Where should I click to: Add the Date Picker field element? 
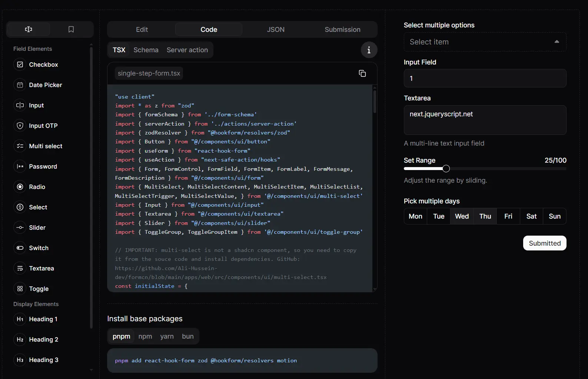point(45,85)
